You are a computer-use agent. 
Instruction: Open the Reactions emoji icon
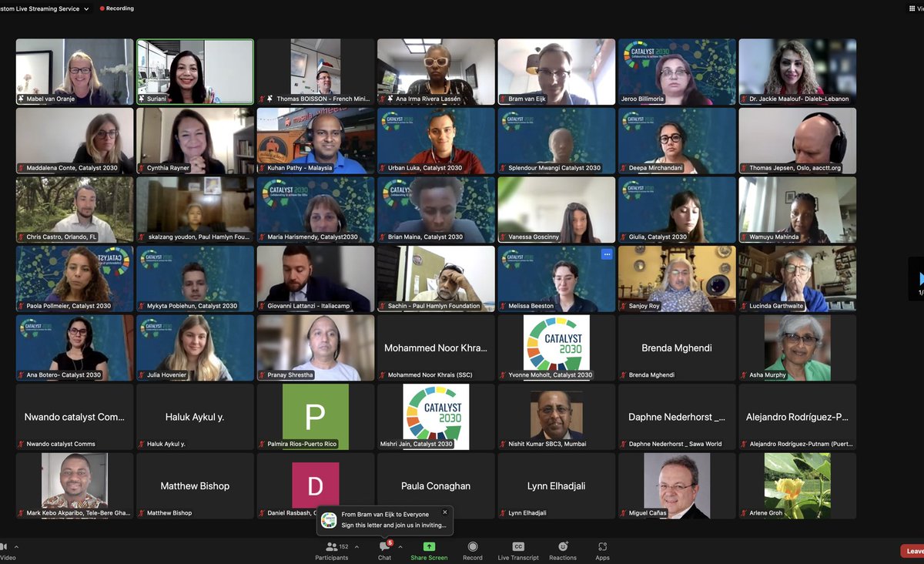click(562, 546)
